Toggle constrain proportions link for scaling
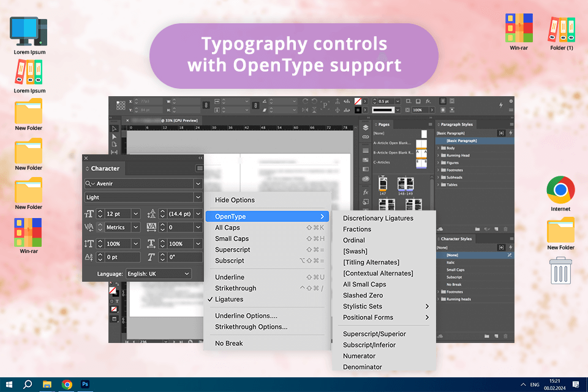The height and width of the screenshot is (392, 588). [x=255, y=105]
